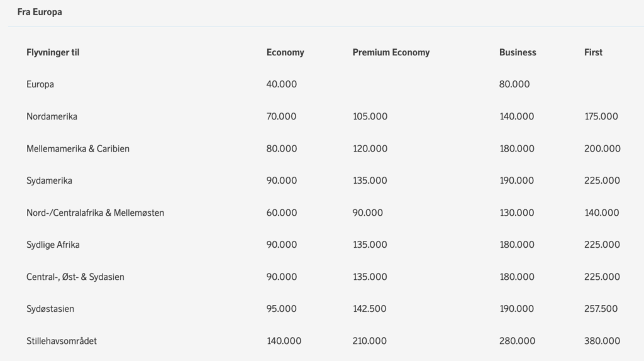Select the Premium Economy column header

pos(391,52)
